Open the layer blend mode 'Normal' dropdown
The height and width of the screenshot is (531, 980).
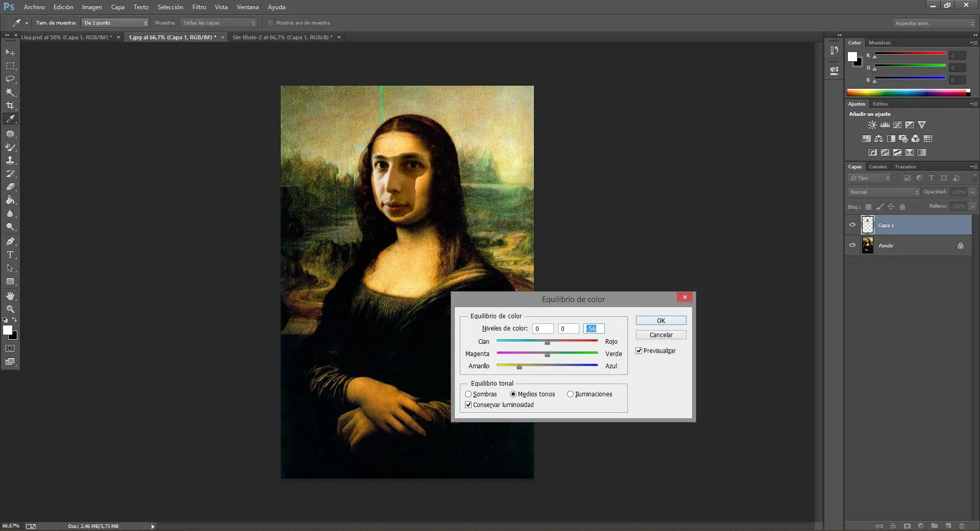click(884, 192)
